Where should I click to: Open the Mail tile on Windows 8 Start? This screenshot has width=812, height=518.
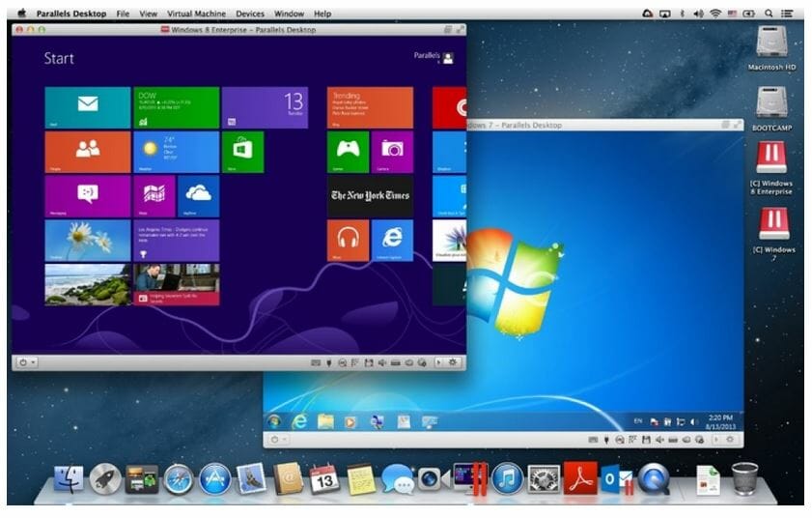(x=88, y=107)
